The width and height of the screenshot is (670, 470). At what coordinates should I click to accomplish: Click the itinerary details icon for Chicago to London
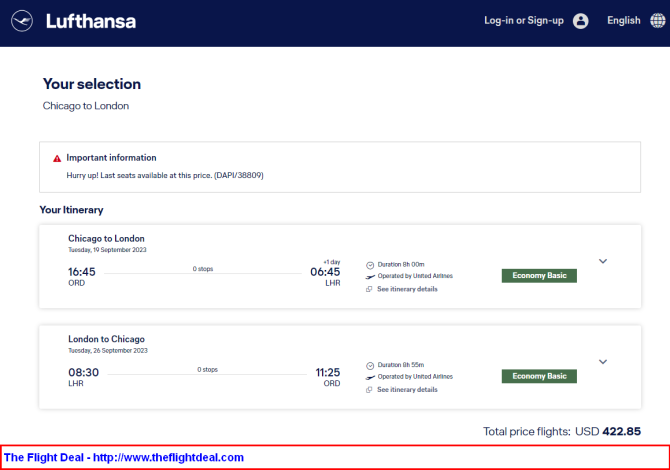pyautogui.click(x=369, y=289)
